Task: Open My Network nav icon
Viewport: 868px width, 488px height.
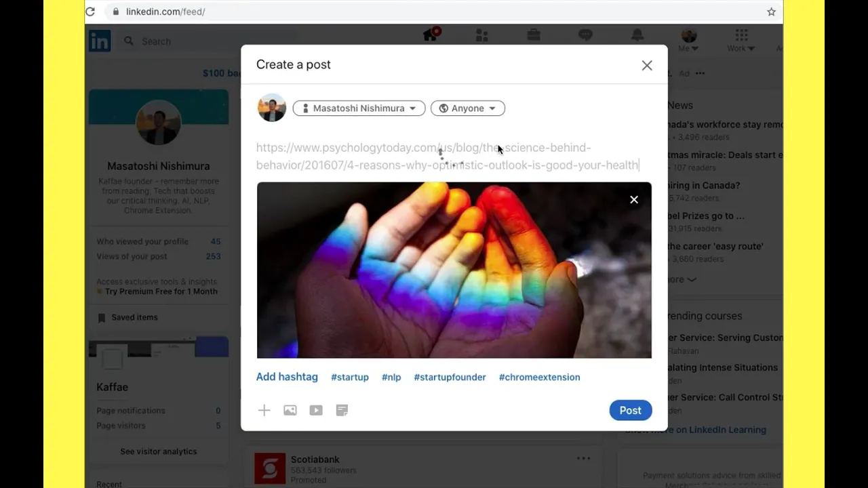Action: pos(482,35)
